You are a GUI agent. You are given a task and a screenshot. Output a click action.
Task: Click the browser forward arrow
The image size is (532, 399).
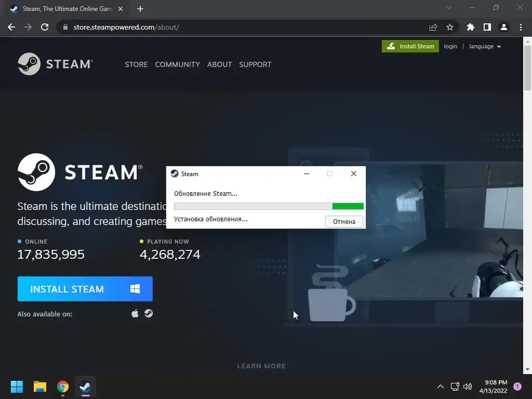click(28, 27)
